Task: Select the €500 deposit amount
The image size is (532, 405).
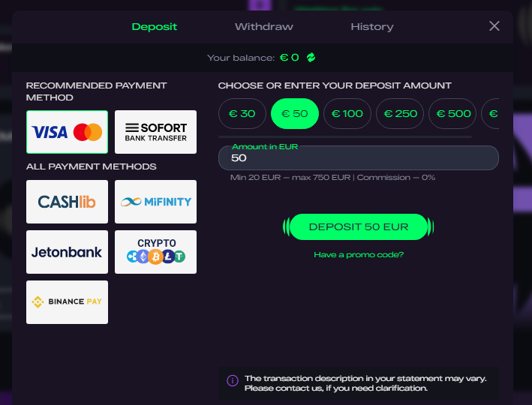Action: 452,114
